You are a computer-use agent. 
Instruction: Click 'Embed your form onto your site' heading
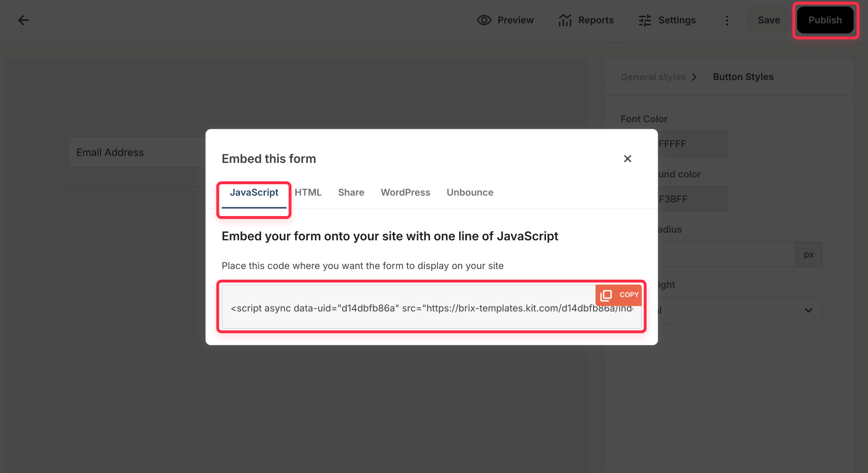coord(390,236)
